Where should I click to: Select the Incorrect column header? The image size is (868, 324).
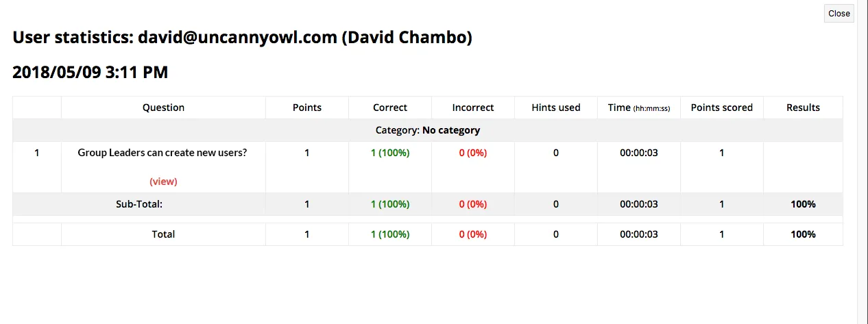tap(473, 108)
